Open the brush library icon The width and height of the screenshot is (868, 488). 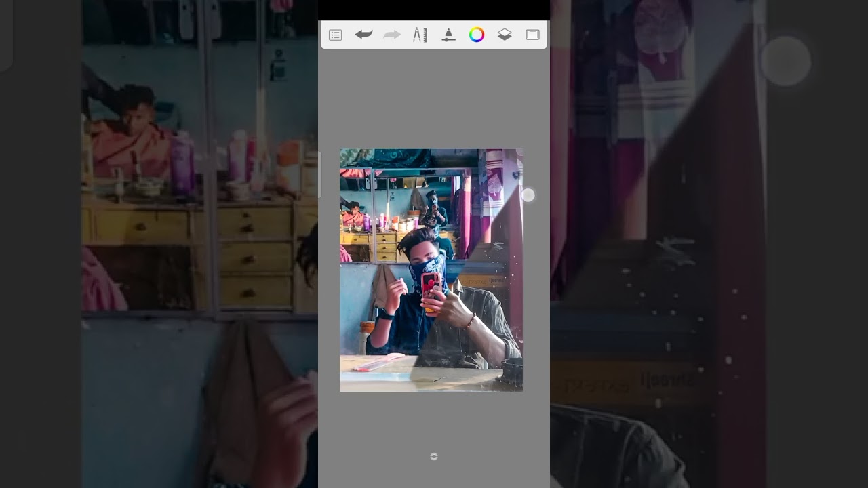(448, 35)
